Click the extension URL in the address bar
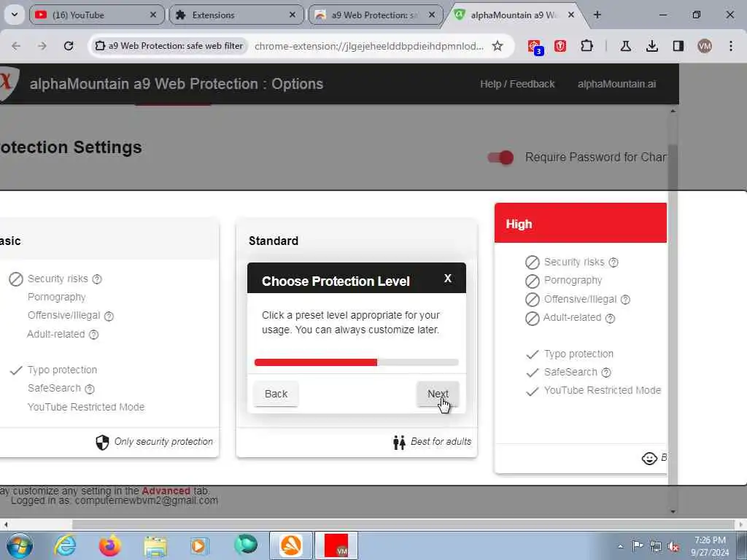The width and height of the screenshot is (747, 560). 368,46
